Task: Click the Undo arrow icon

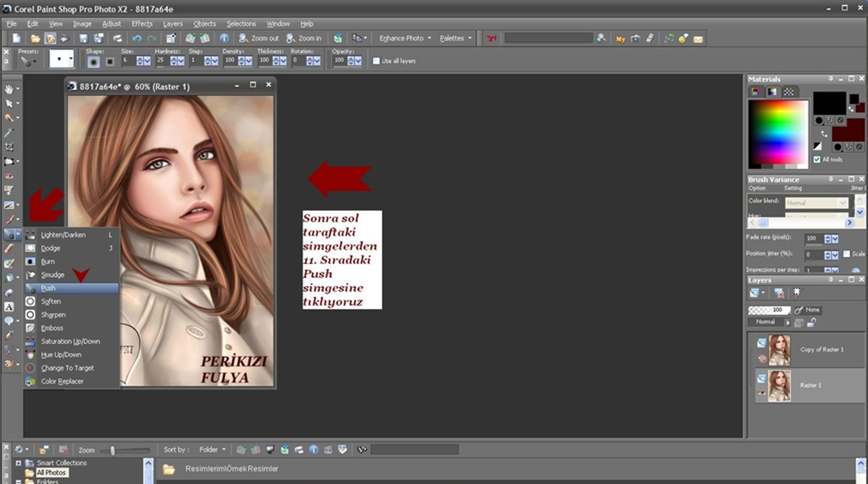Action: coord(138,39)
